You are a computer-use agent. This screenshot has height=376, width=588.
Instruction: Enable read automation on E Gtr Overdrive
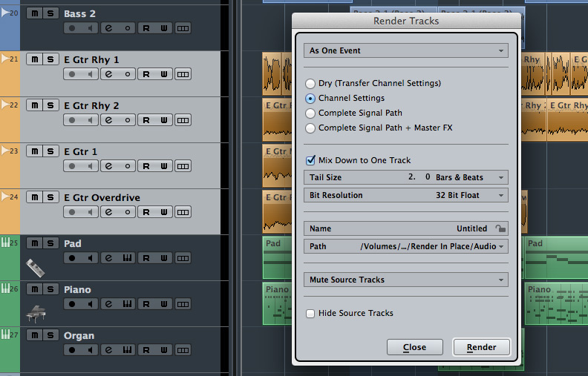click(146, 212)
